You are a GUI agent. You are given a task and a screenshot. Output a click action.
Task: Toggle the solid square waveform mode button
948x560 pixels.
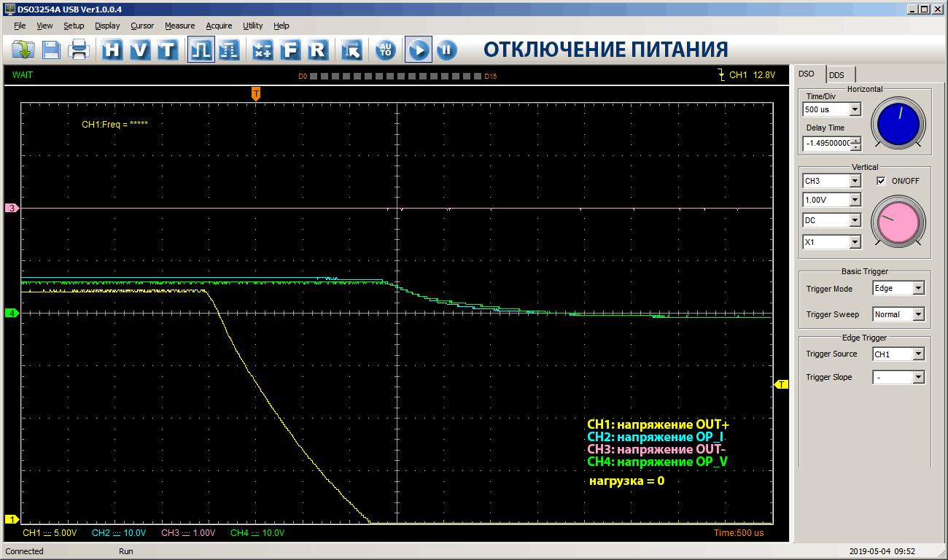click(201, 50)
